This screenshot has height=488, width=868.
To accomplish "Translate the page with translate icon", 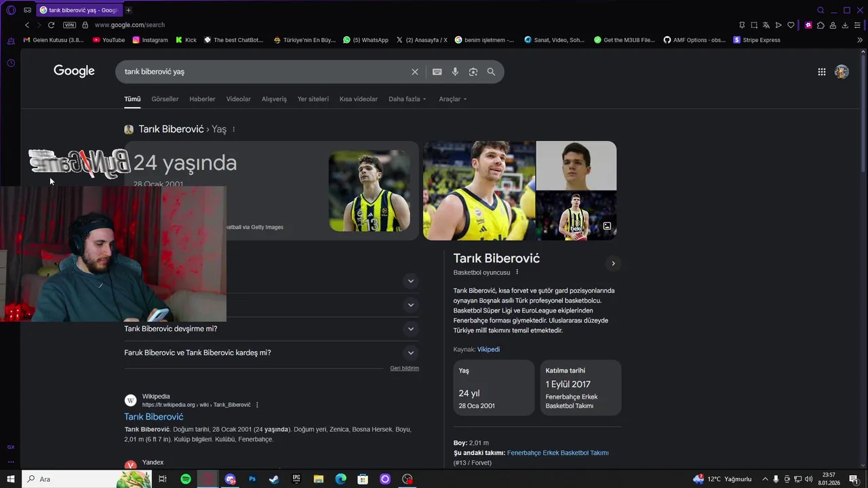I will (766, 25).
